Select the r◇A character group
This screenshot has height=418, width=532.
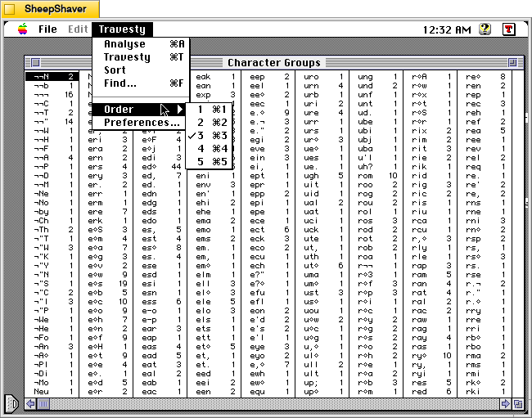pyautogui.click(x=431, y=77)
